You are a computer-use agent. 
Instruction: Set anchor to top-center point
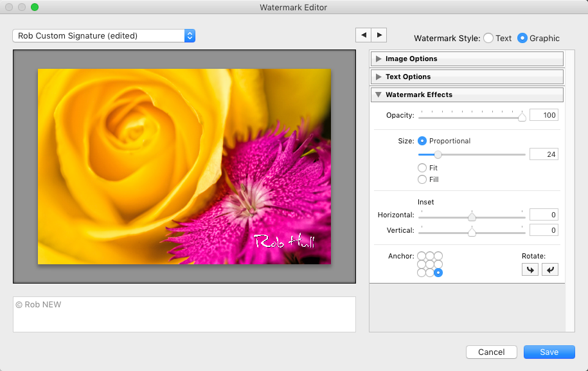[x=430, y=256]
